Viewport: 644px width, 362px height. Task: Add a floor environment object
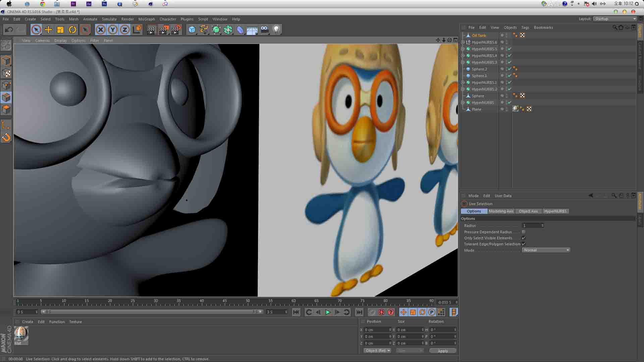click(252, 30)
